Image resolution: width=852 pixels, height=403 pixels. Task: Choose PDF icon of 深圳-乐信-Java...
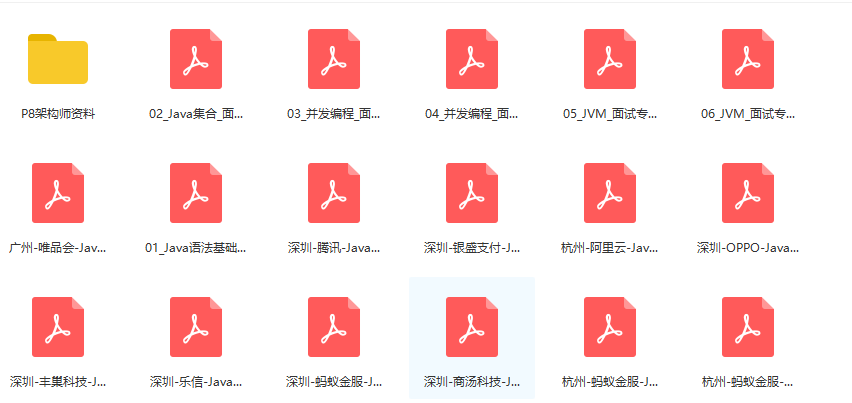[196, 327]
